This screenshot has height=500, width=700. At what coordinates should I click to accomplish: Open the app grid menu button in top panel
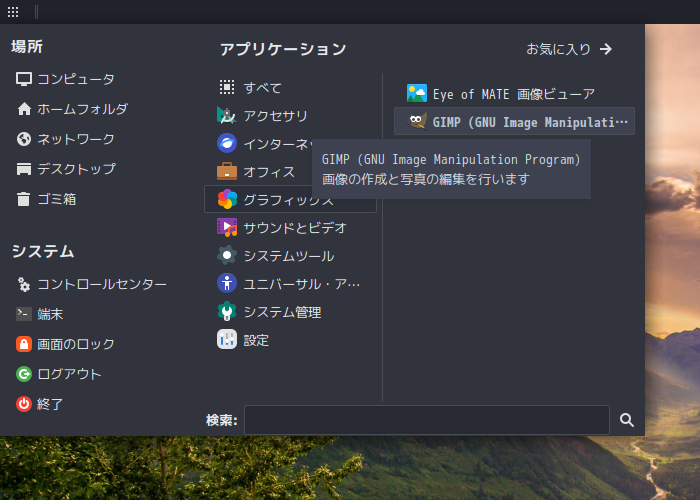pyautogui.click(x=13, y=12)
